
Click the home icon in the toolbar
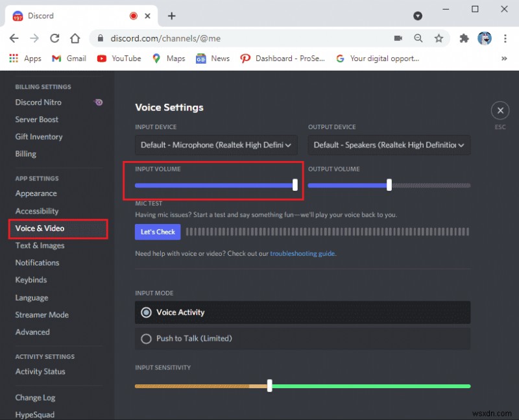pyautogui.click(x=75, y=38)
